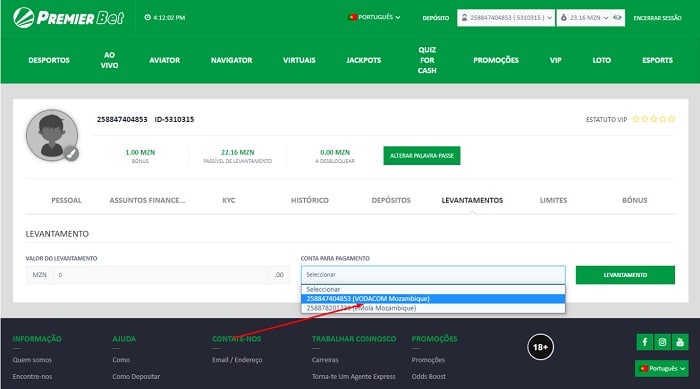Click the 0.00 MZN a desbloquear value
Image resolution: width=700 pixels, height=389 pixels.
pos(335,152)
